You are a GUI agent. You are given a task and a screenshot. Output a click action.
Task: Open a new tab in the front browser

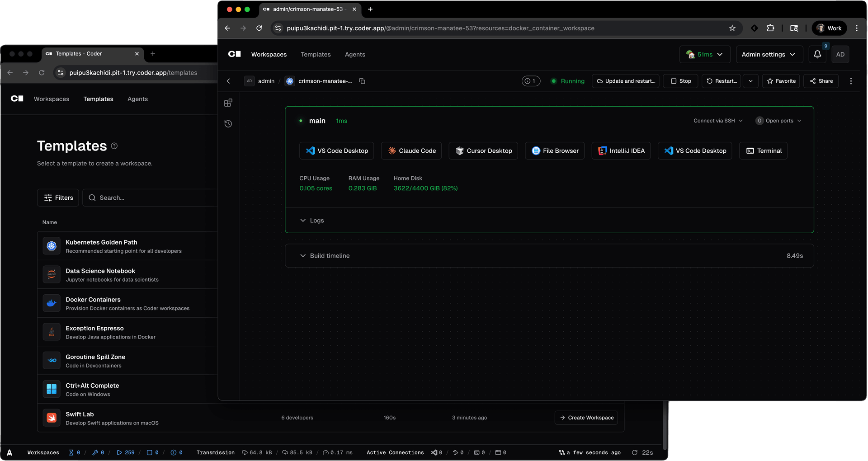tap(370, 9)
